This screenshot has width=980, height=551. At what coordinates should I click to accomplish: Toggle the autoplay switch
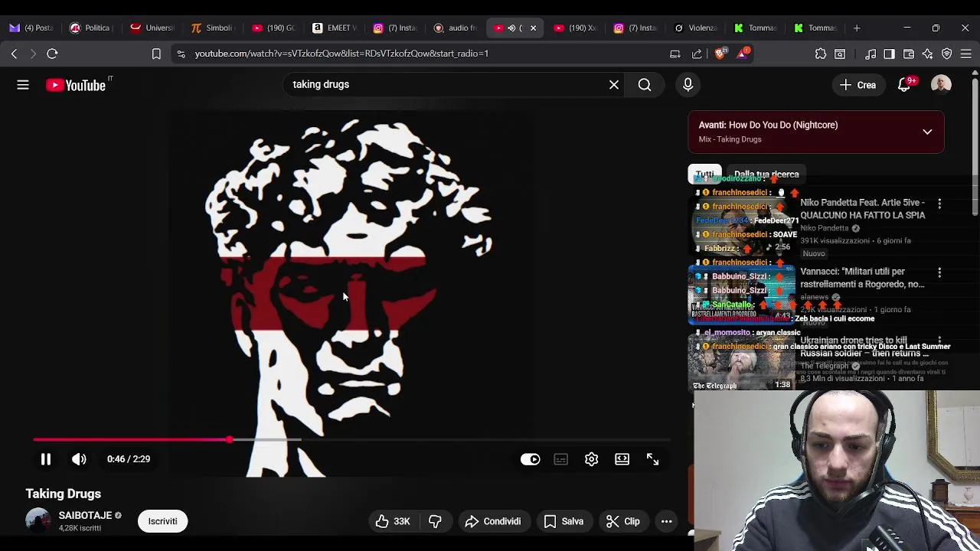530,459
